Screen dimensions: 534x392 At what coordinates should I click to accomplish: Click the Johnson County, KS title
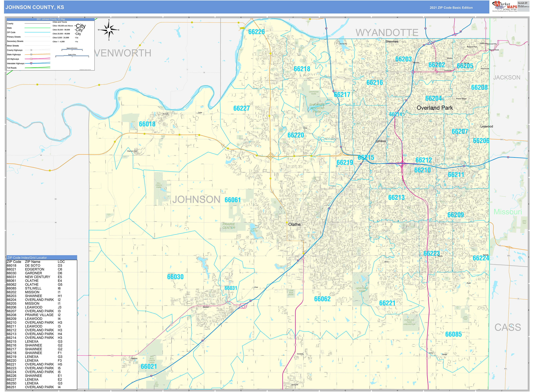tap(35, 7)
